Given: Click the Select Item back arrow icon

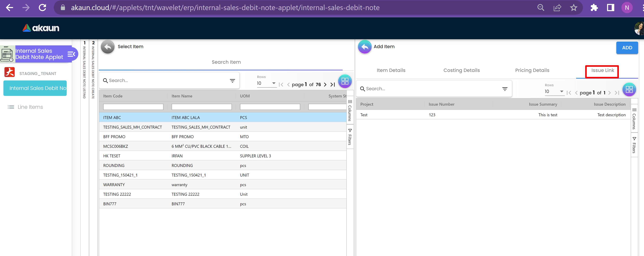Looking at the screenshot, I should tap(108, 47).
